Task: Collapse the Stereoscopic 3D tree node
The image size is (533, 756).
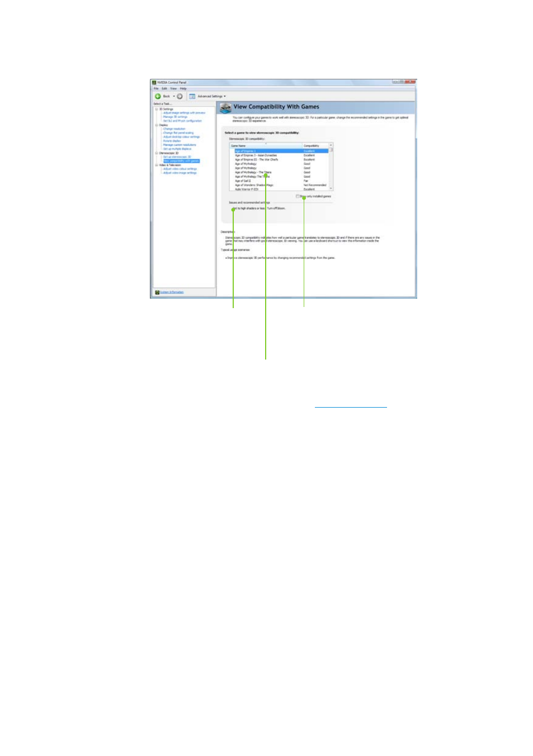Action: point(157,153)
